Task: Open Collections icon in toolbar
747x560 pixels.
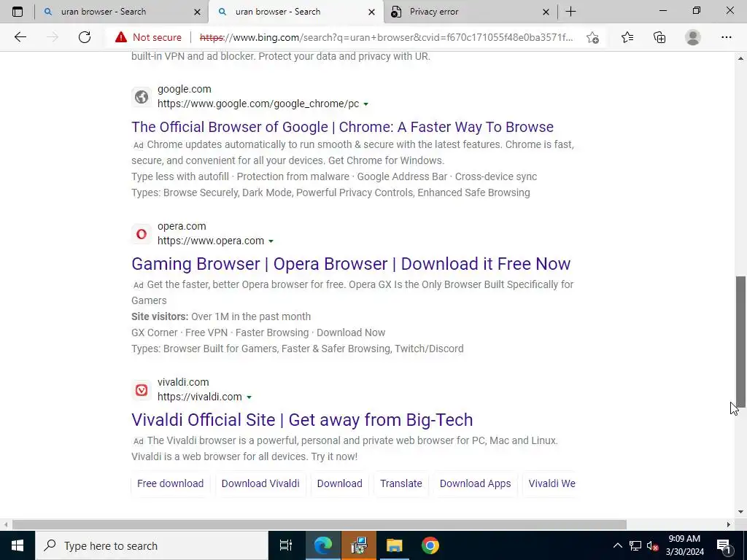Action: click(659, 37)
